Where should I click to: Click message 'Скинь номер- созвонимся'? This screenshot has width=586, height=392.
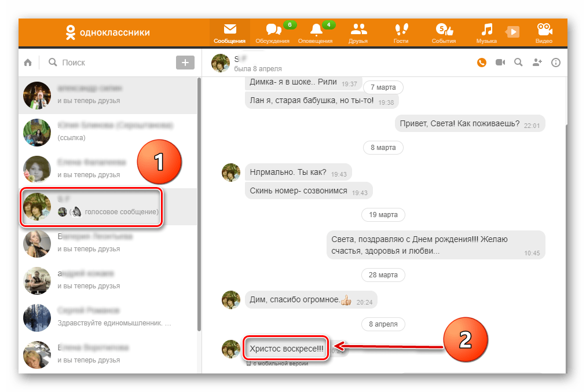(x=309, y=191)
